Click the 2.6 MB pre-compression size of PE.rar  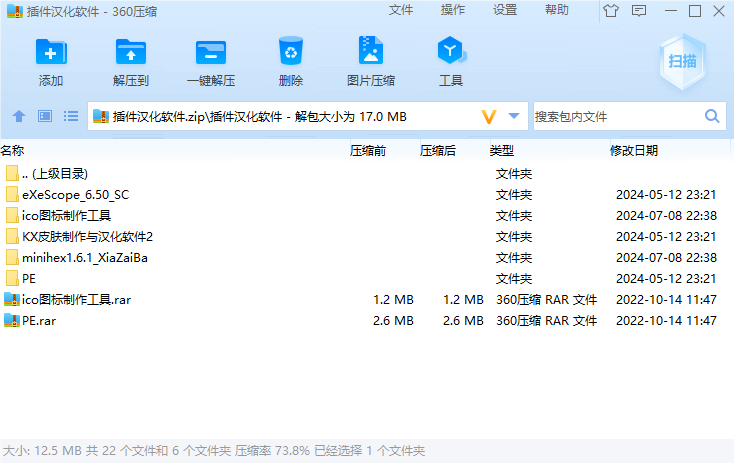(x=393, y=321)
